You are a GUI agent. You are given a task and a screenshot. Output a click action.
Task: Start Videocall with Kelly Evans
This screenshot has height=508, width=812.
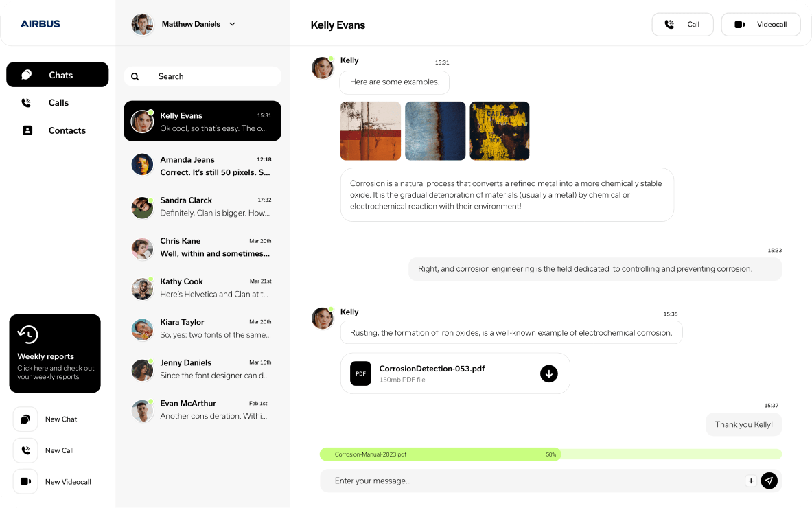point(761,24)
